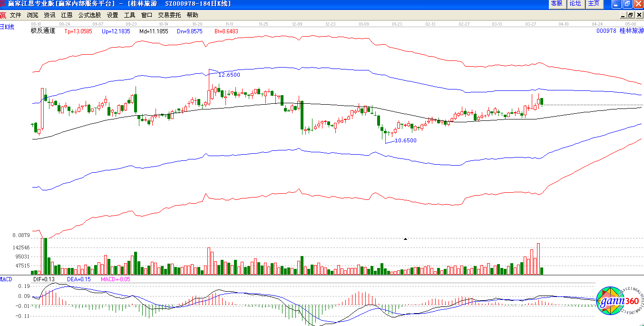
Task: Click the tallest red volume bar near 03-27
Action: coord(538,259)
